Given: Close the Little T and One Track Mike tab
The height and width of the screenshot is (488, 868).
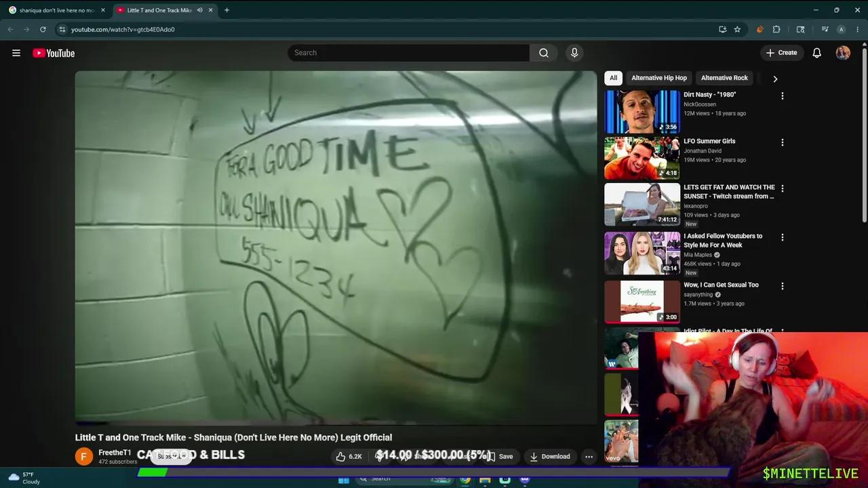Looking at the screenshot, I should [210, 10].
